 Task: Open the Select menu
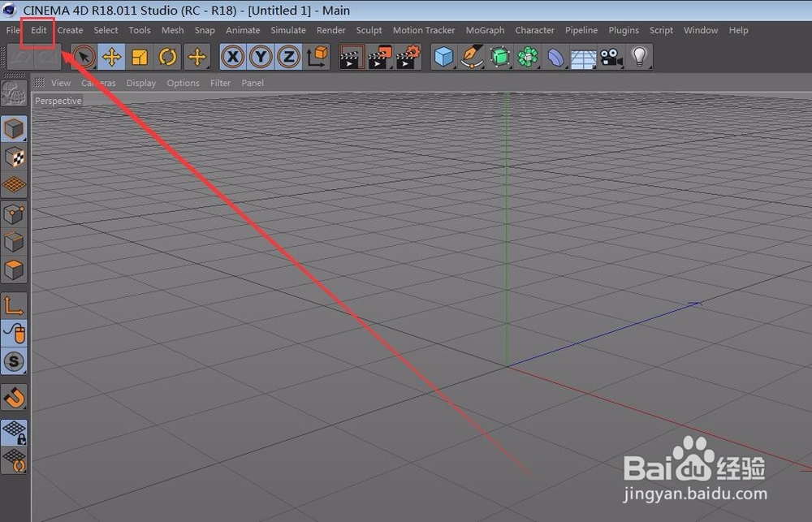coord(106,30)
